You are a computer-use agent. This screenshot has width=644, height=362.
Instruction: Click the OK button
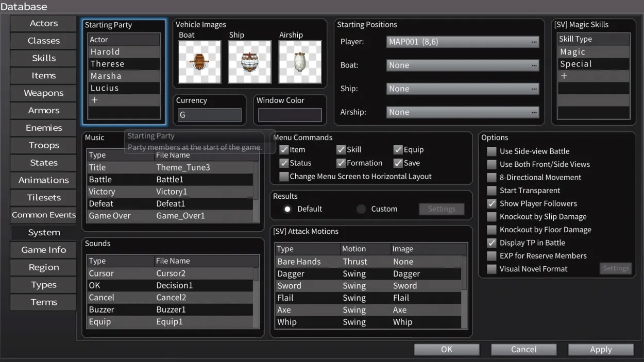[x=446, y=350]
